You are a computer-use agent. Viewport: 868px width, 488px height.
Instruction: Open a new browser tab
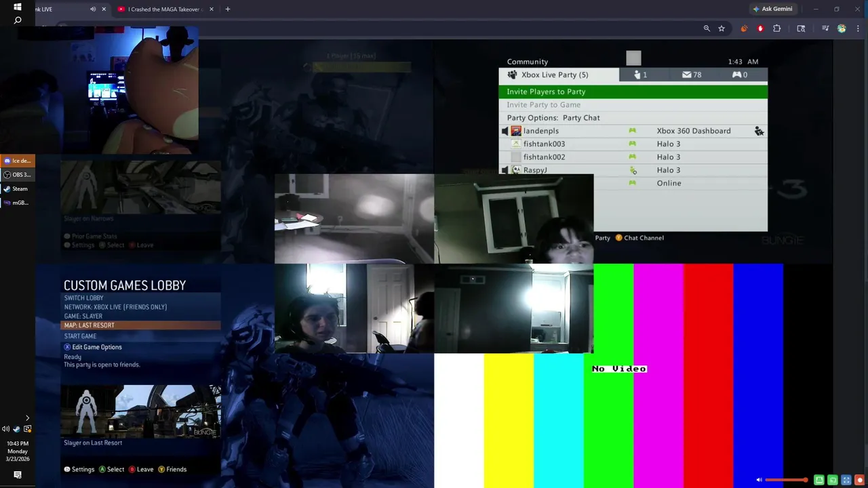pos(227,9)
